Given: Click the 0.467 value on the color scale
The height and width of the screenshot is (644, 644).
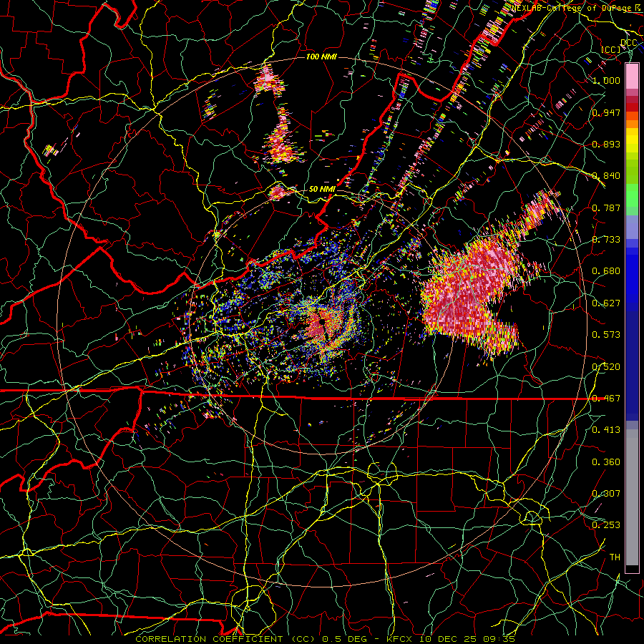Looking at the screenshot, I should coord(606,399).
